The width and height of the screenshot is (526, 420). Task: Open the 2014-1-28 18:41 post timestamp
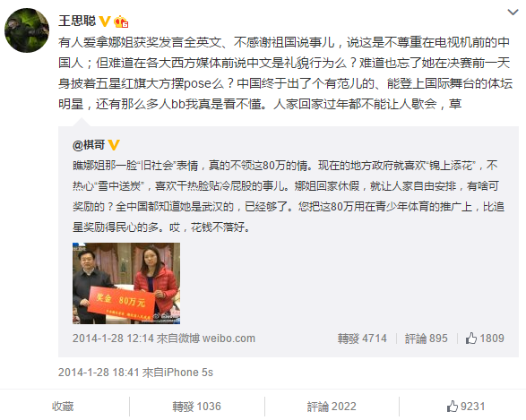[x=99, y=373]
